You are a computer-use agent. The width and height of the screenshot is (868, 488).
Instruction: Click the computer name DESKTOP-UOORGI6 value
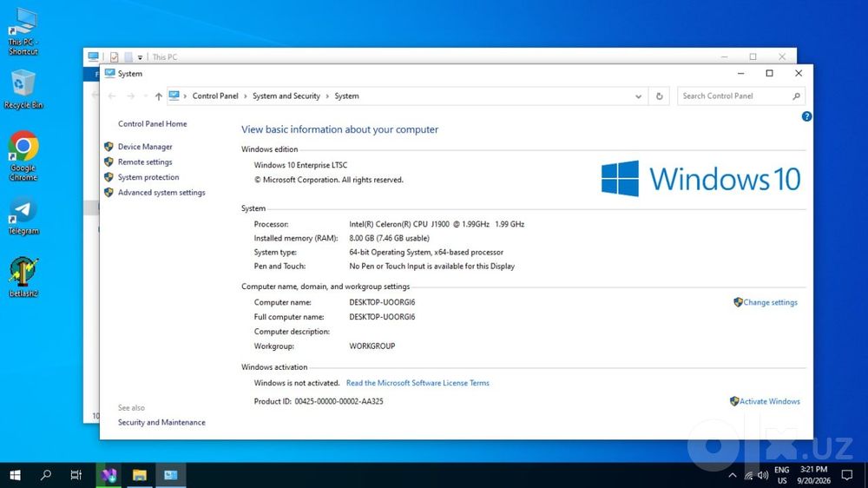tap(382, 302)
